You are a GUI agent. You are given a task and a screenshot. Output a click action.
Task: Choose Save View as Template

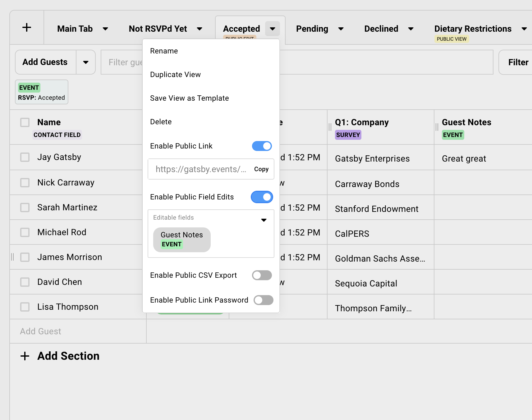pos(189,98)
